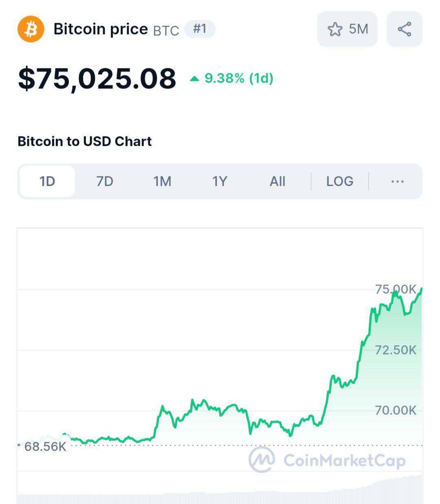Click the BTC ticker symbol
Screen dimensions: 440x504
[x=166, y=31]
